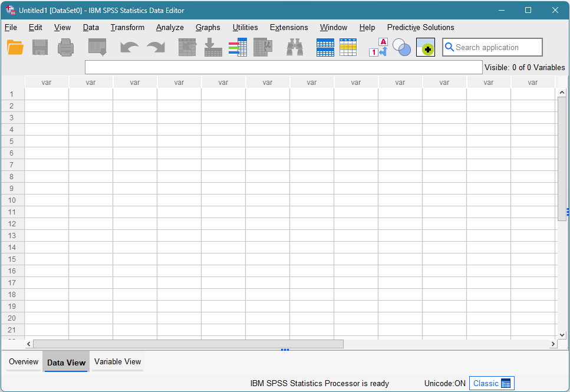Screen dimensions: 570x392
Task: Switch to the Overview tab
Action: click(x=24, y=361)
